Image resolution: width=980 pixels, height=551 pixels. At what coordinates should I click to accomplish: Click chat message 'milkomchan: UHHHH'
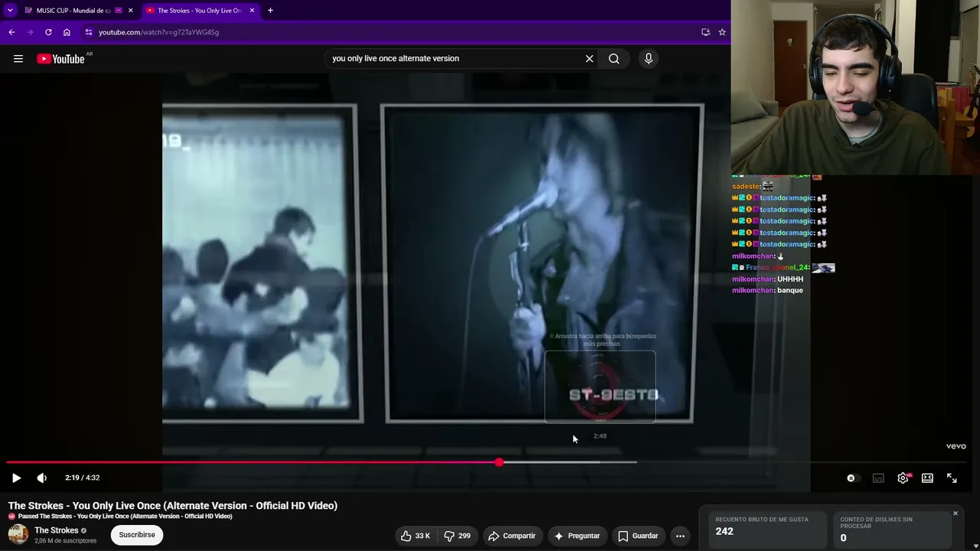pos(768,279)
